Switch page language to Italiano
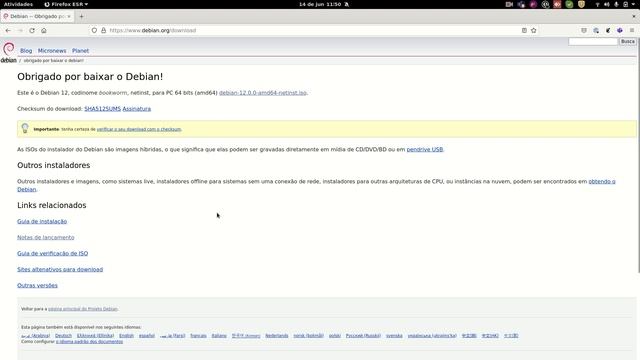The width and height of the screenshot is (640, 360). click(x=219, y=336)
